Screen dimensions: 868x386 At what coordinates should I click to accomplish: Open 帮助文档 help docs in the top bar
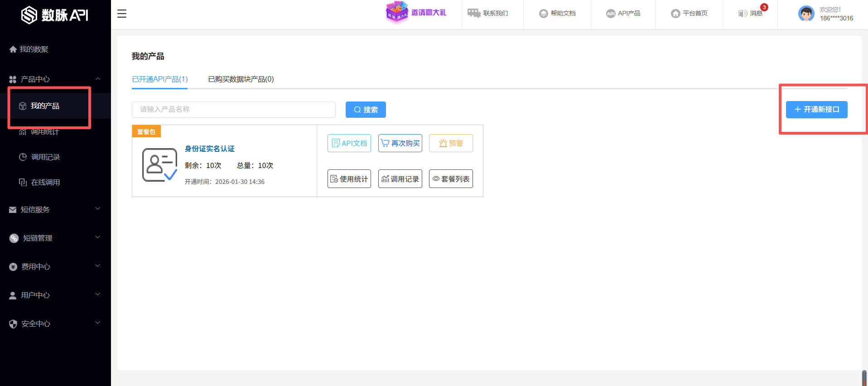click(x=557, y=14)
